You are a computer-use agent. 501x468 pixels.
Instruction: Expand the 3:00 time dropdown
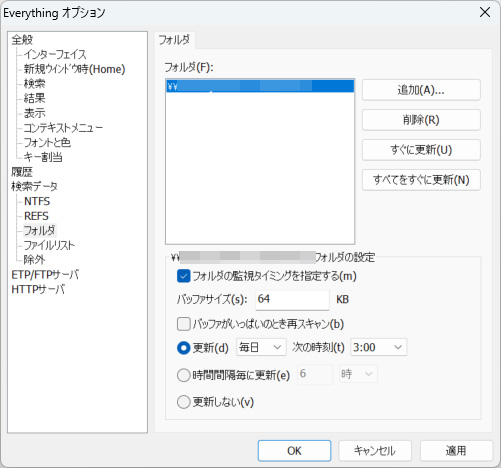tap(378, 347)
